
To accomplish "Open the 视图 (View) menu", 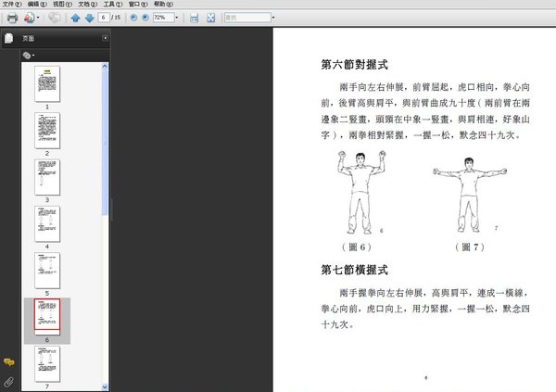I will click(62, 5).
